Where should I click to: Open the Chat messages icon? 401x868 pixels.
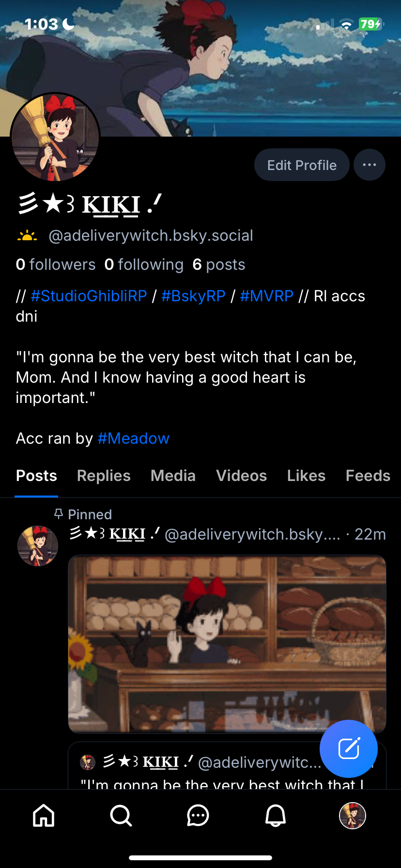coord(198,815)
